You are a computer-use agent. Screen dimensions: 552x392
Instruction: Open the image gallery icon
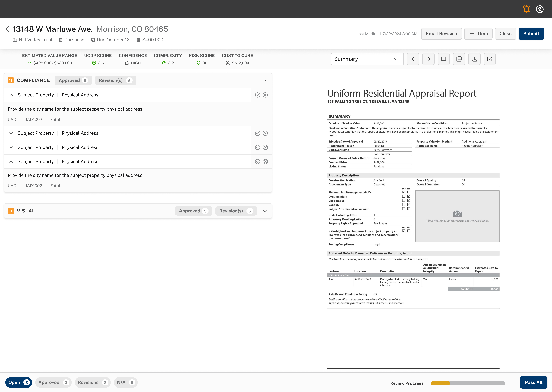(x=459, y=59)
